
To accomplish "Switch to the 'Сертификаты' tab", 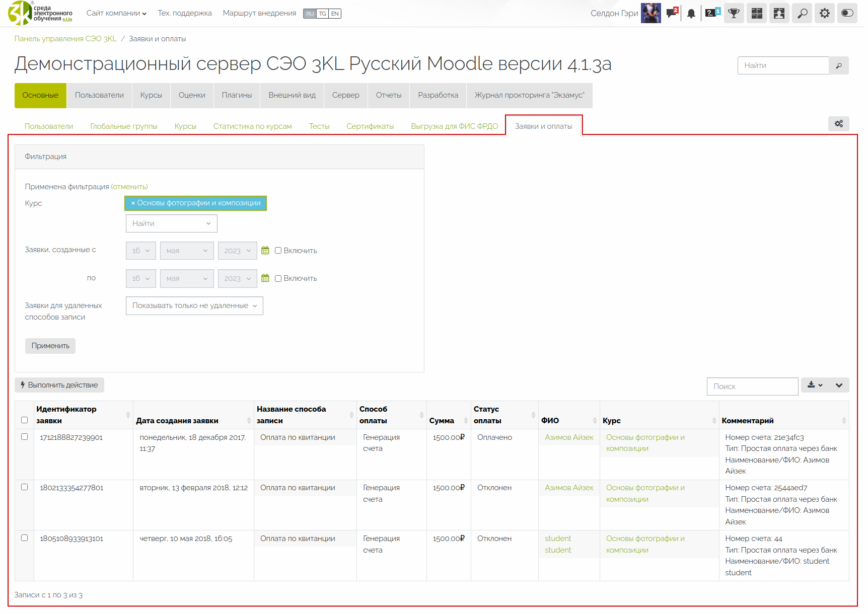I will [370, 126].
